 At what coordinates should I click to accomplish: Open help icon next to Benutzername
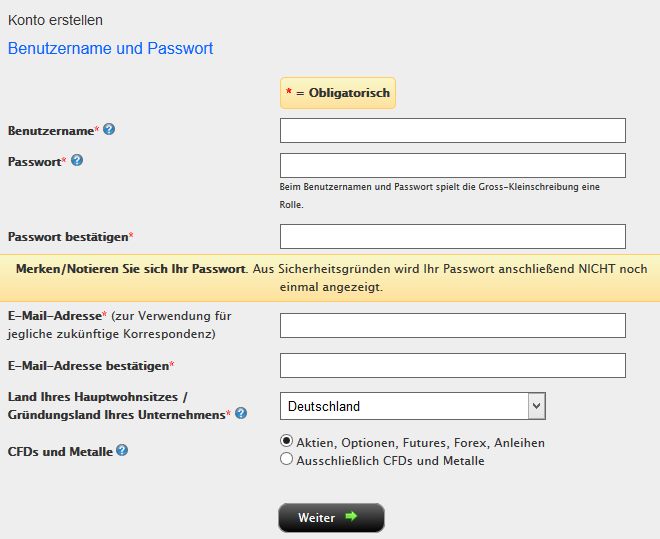pyautogui.click(x=109, y=129)
